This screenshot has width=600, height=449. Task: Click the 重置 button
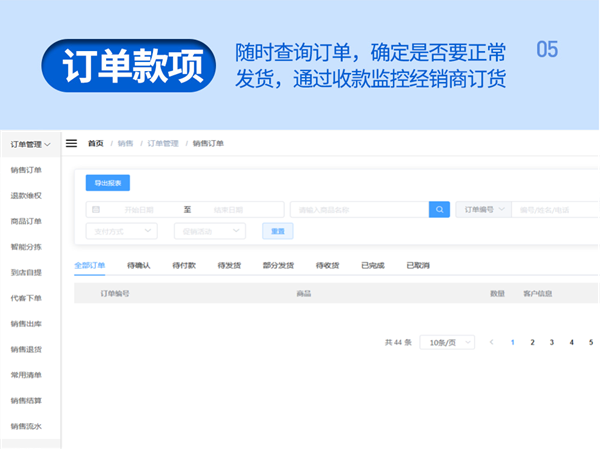coord(278,231)
